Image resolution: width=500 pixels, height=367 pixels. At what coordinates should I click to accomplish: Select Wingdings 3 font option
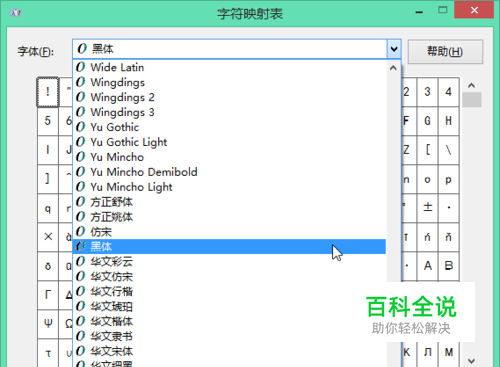coord(229,112)
